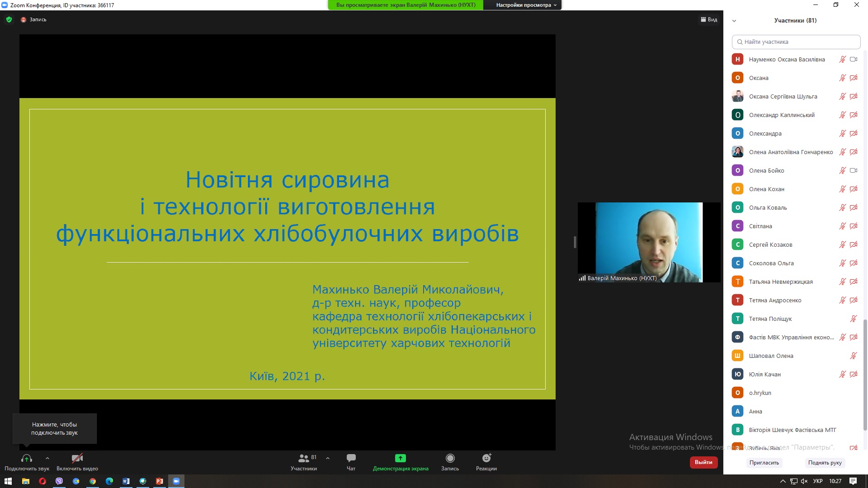
Task: Click the Connect audio headphone button
Action: 27,458
